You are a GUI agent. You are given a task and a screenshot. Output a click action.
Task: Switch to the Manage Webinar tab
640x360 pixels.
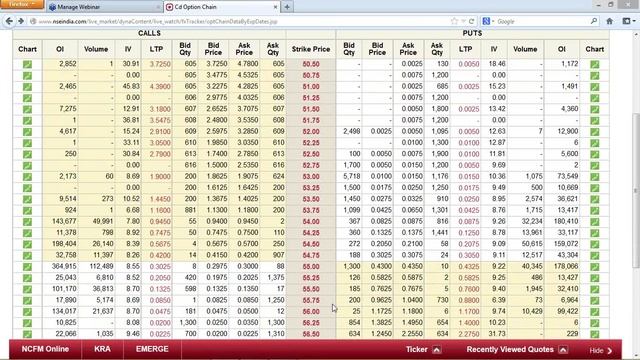104,7
